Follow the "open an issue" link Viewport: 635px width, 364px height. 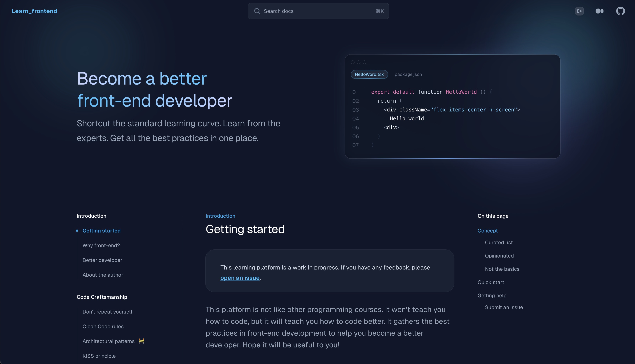tap(240, 278)
